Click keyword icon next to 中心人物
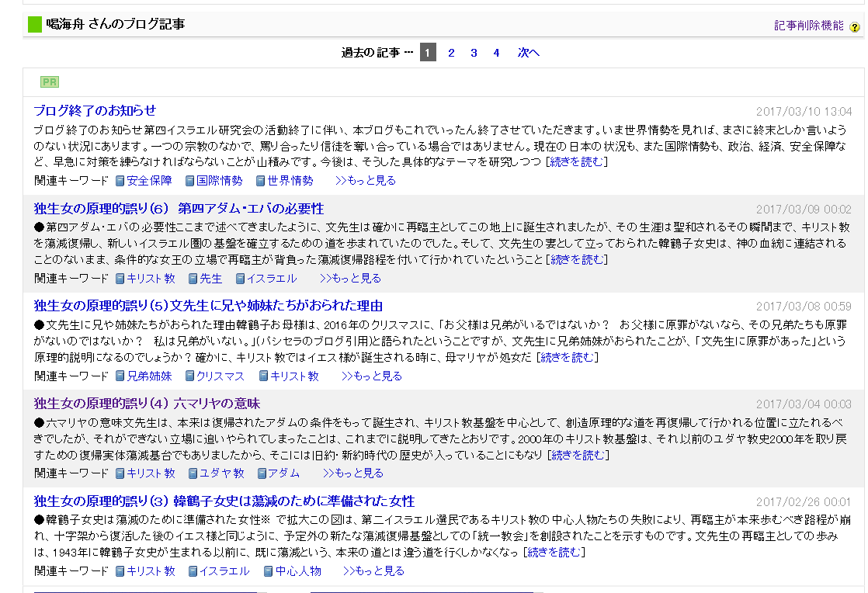The height and width of the screenshot is (593, 868). pos(269,571)
